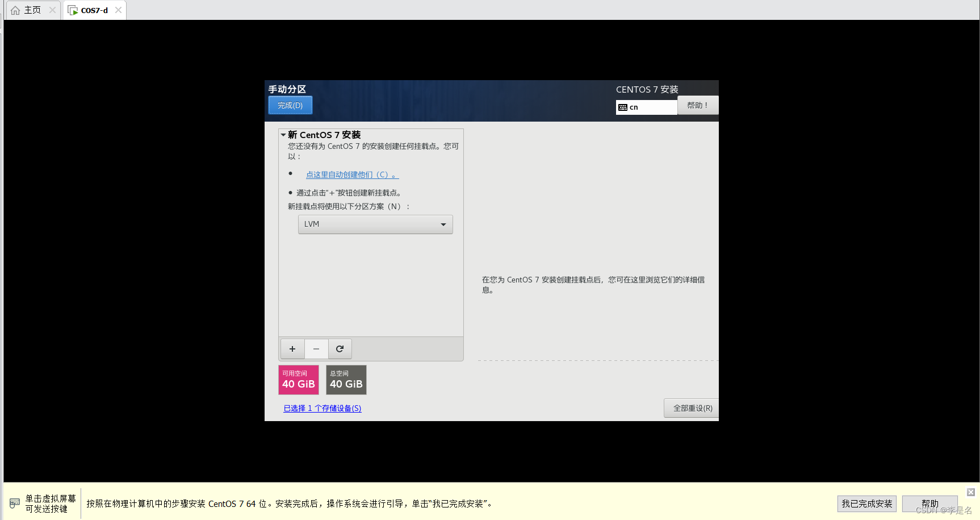Click the 手动分区 title text
Viewport: 980px width, 520px height.
pyautogui.click(x=287, y=89)
